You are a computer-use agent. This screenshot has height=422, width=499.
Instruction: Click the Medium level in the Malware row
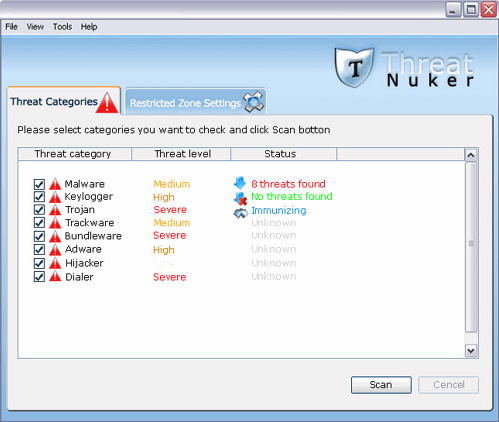point(172,184)
